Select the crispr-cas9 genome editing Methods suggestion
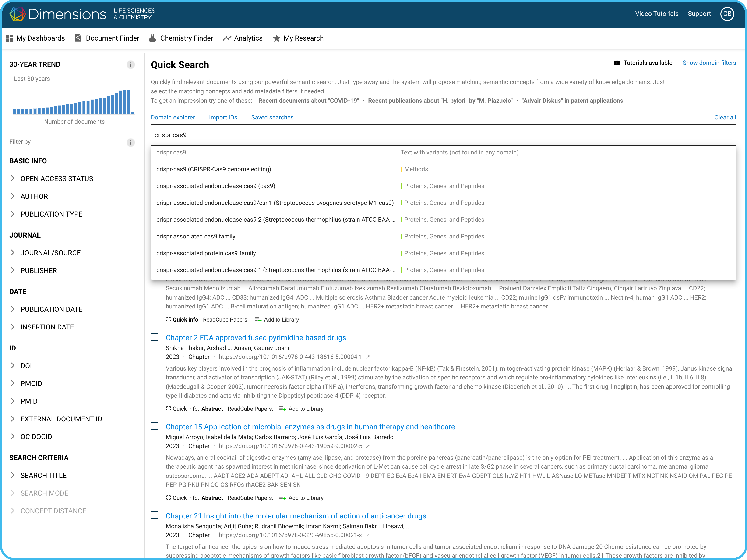This screenshot has width=747, height=560. click(x=214, y=169)
